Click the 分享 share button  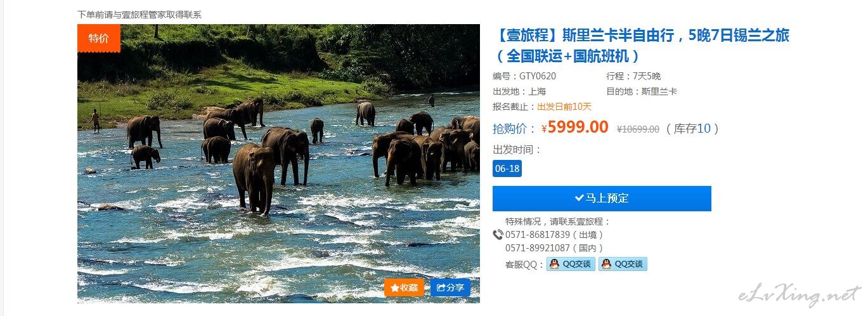(x=450, y=287)
